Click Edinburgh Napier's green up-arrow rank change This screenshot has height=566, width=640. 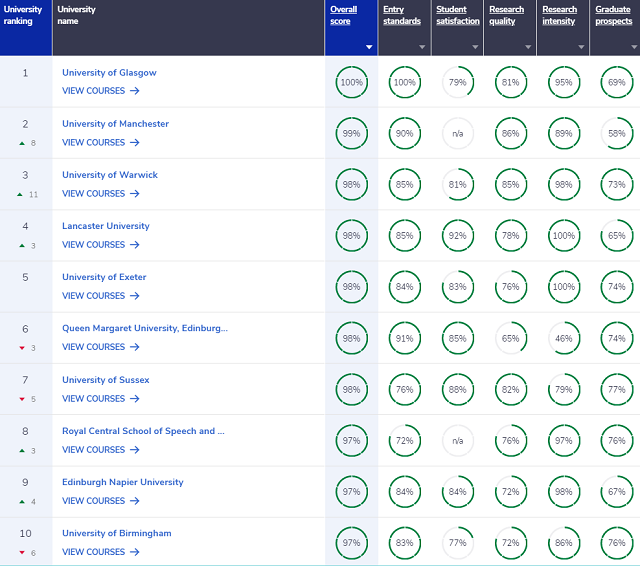pos(22,502)
